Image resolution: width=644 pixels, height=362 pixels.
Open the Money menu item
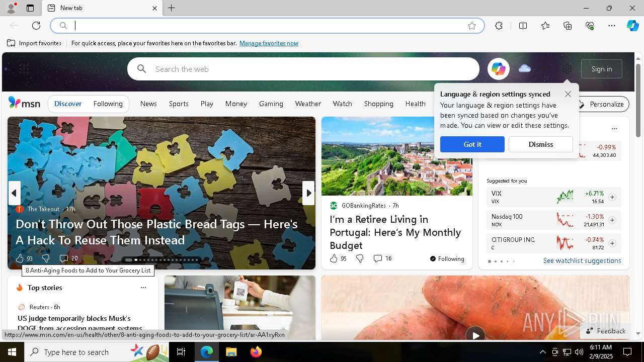[x=236, y=104]
